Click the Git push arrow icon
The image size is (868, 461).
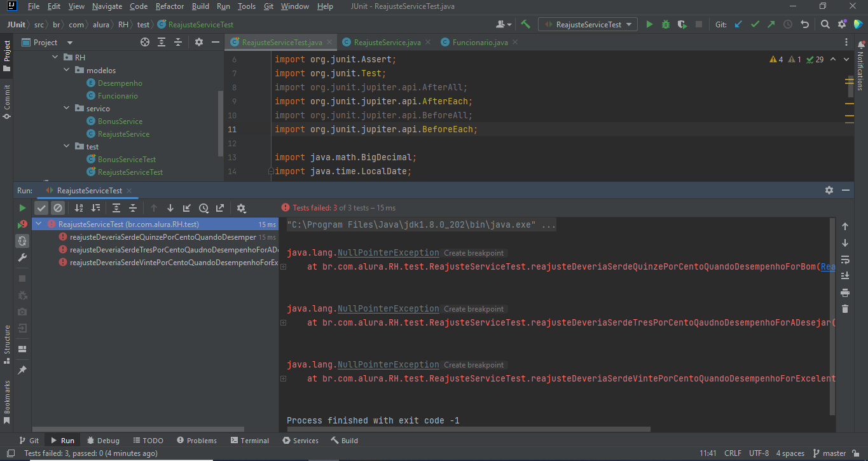(x=771, y=24)
